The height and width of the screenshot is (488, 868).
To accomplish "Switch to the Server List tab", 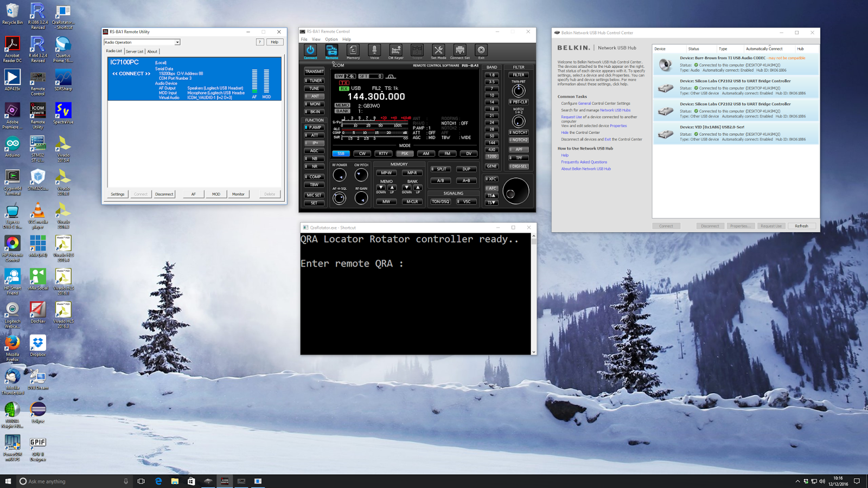I will click(x=135, y=52).
